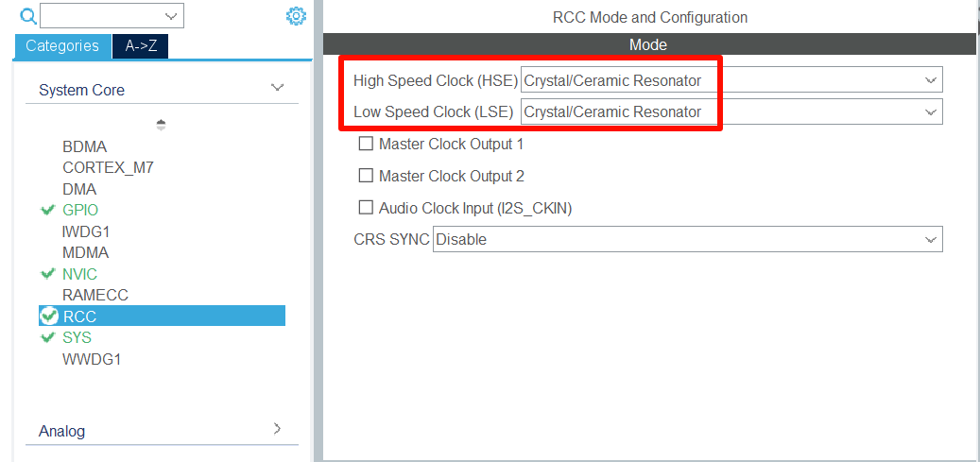
Task: Select IWDG1 peripheral item
Action: [x=86, y=231]
